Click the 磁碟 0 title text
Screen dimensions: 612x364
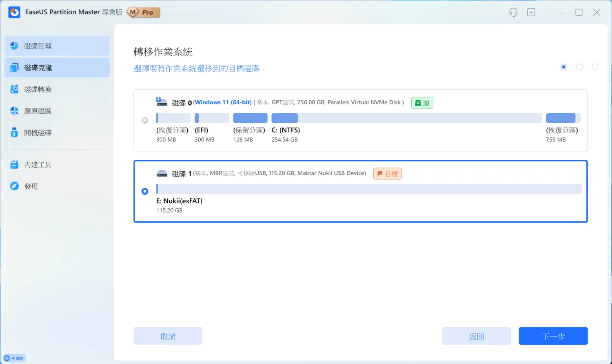point(182,103)
